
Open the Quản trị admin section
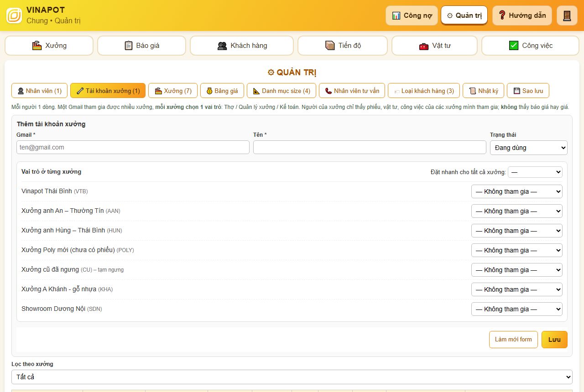tap(464, 15)
